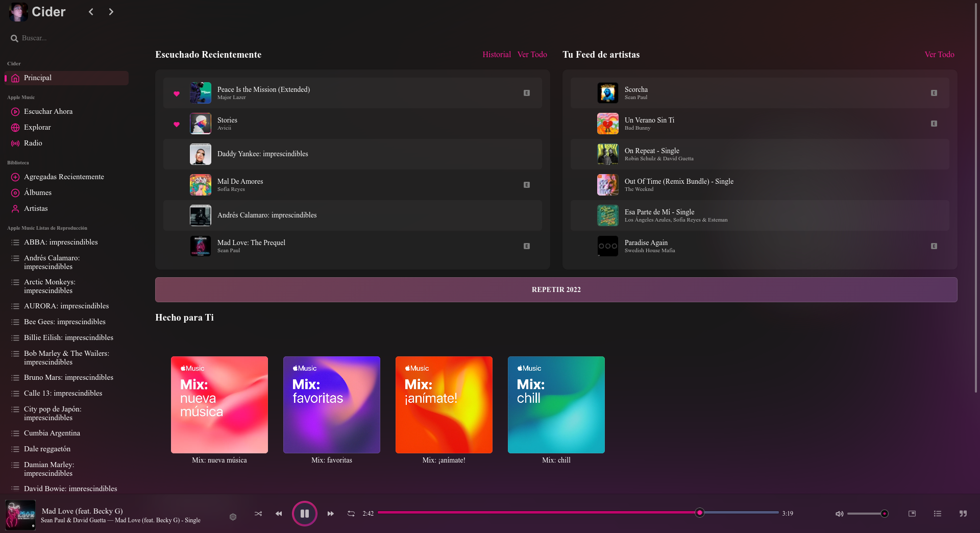Open Cumbia Argentina playlist
The height and width of the screenshot is (533, 980).
[x=66, y=433]
